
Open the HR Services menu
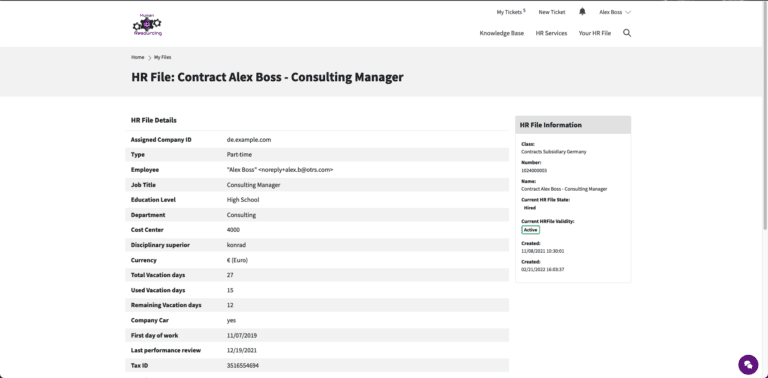click(x=551, y=33)
